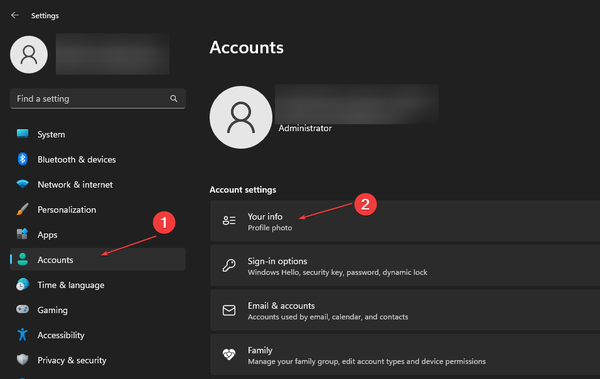The height and width of the screenshot is (379, 600).
Task: Select Personalization in sidebar
Action: [x=98, y=209]
